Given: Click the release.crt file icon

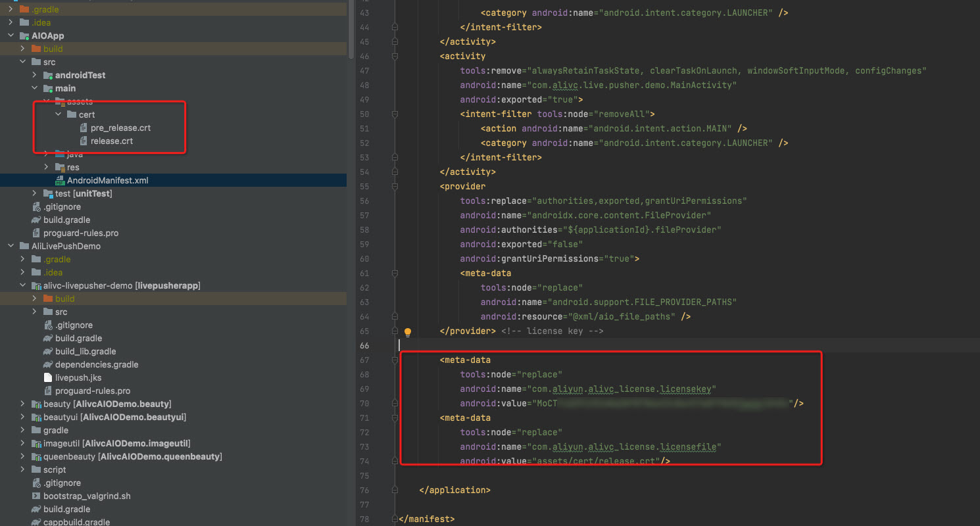Looking at the screenshot, I should pos(84,141).
